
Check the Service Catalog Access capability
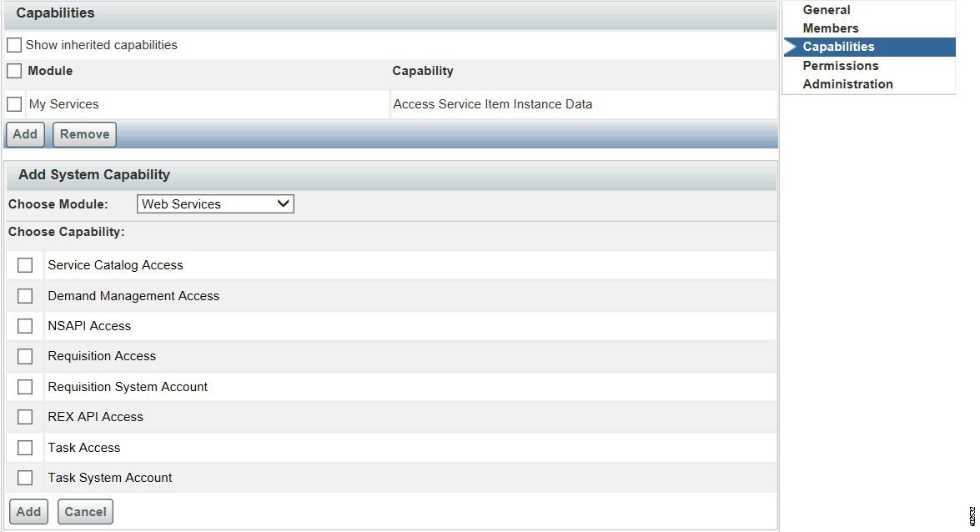coord(24,264)
